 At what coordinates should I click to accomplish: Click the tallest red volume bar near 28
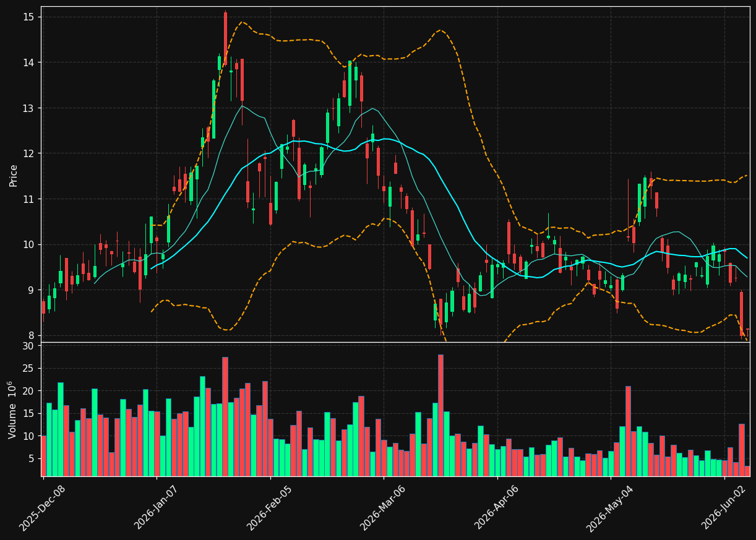(440, 415)
